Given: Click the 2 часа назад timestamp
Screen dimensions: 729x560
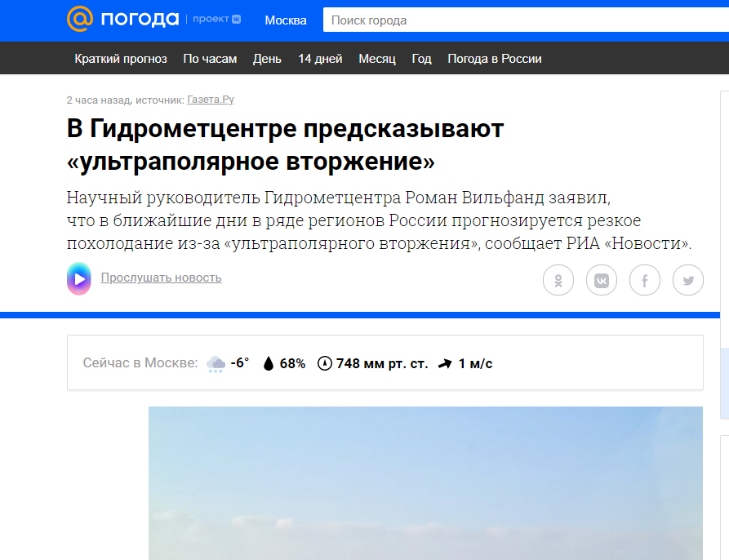Looking at the screenshot, I should click(x=99, y=100).
